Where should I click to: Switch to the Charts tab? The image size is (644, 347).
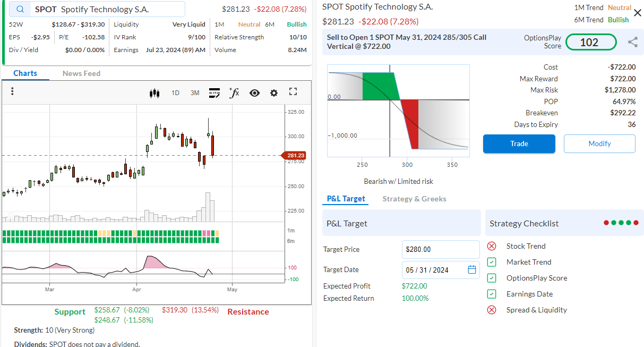[x=25, y=73]
